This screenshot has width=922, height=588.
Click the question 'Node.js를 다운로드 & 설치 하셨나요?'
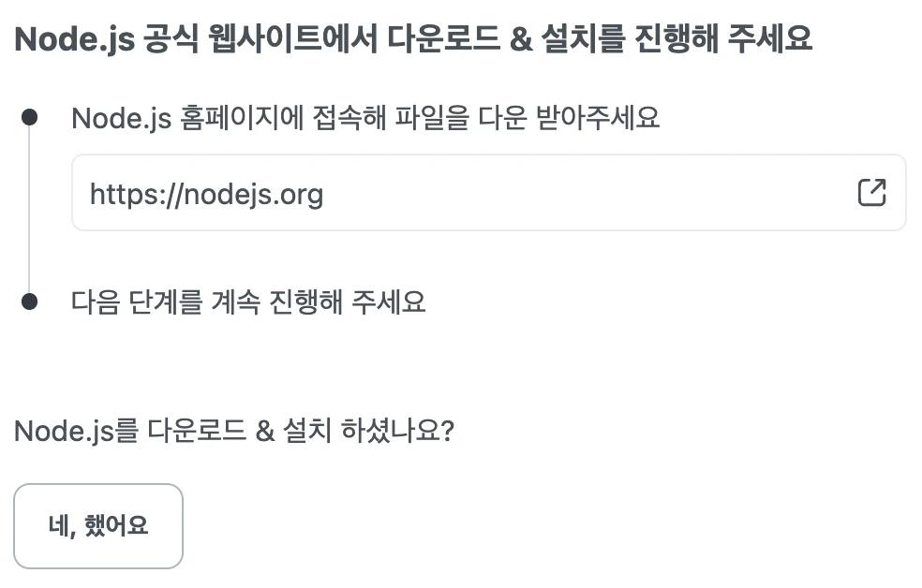click(x=234, y=431)
